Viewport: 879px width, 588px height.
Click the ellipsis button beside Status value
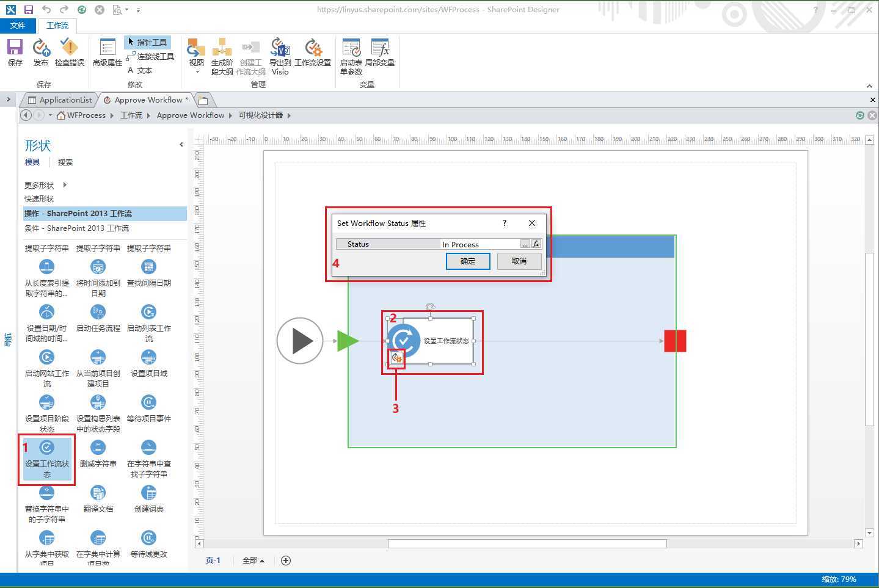pyautogui.click(x=525, y=244)
